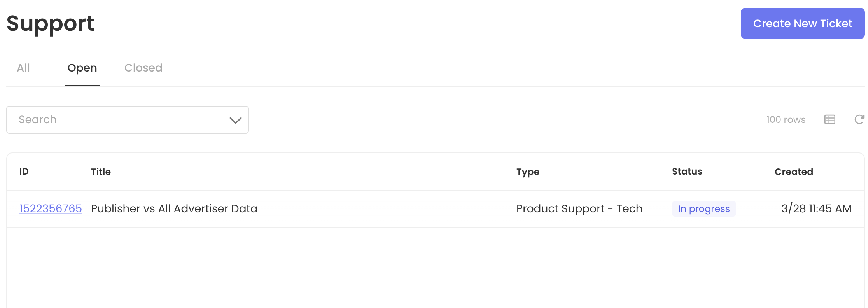The image size is (868, 308).
Task: Focus the Search input field
Action: coord(117,120)
